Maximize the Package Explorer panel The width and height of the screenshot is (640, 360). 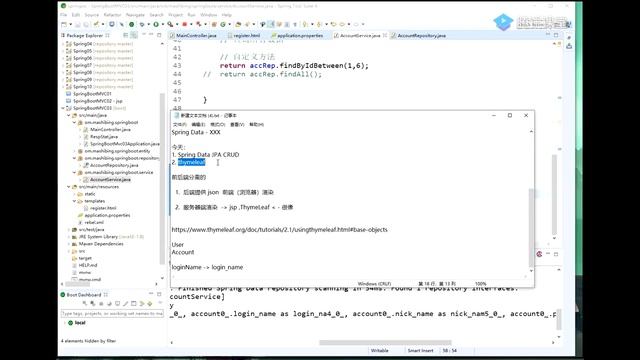159,35
